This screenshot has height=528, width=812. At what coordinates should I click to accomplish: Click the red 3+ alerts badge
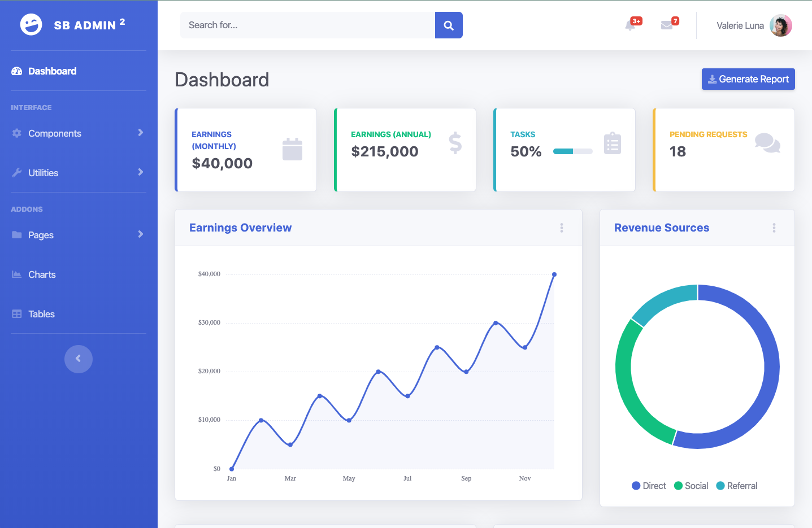[637, 21]
